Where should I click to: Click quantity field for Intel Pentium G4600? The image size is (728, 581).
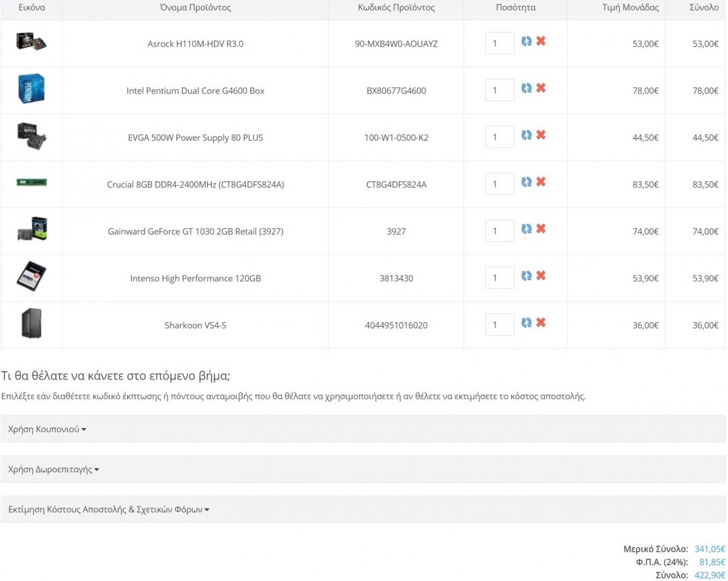click(500, 90)
